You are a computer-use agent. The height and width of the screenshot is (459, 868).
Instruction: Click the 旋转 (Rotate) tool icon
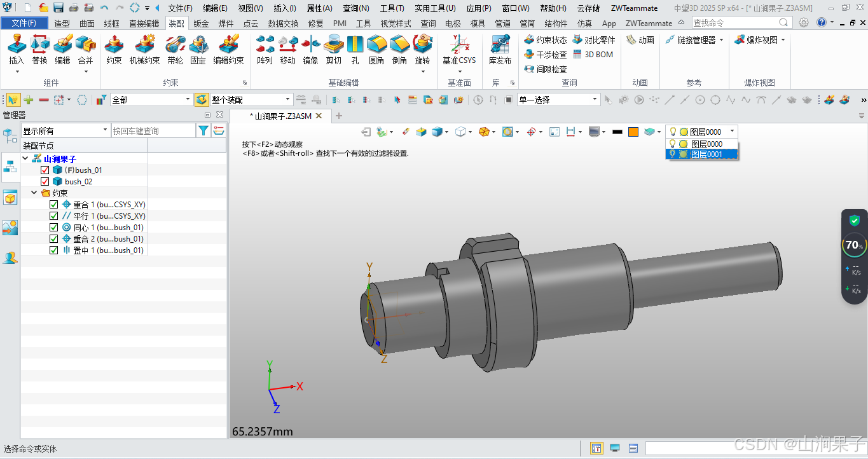(422, 45)
